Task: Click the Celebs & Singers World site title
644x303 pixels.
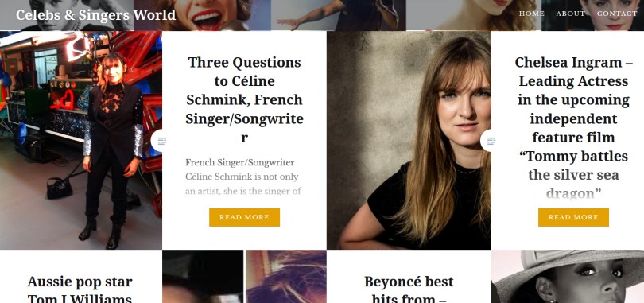Action: tap(95, 15)
